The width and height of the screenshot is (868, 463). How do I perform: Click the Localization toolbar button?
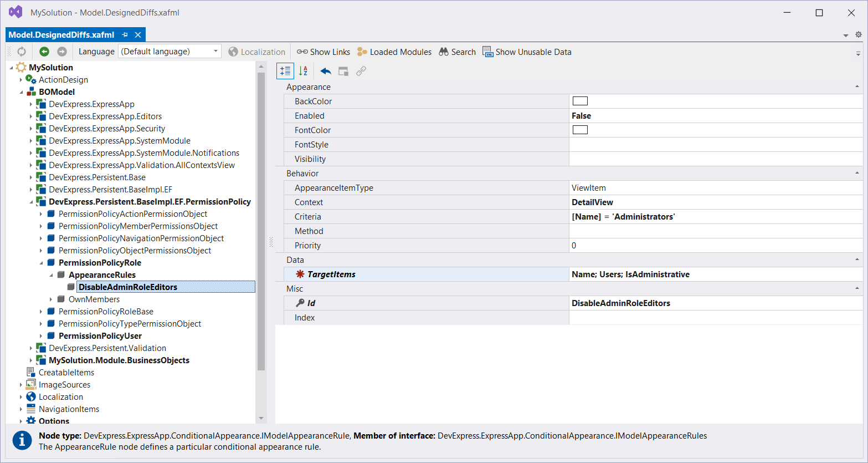click(257, 52)
